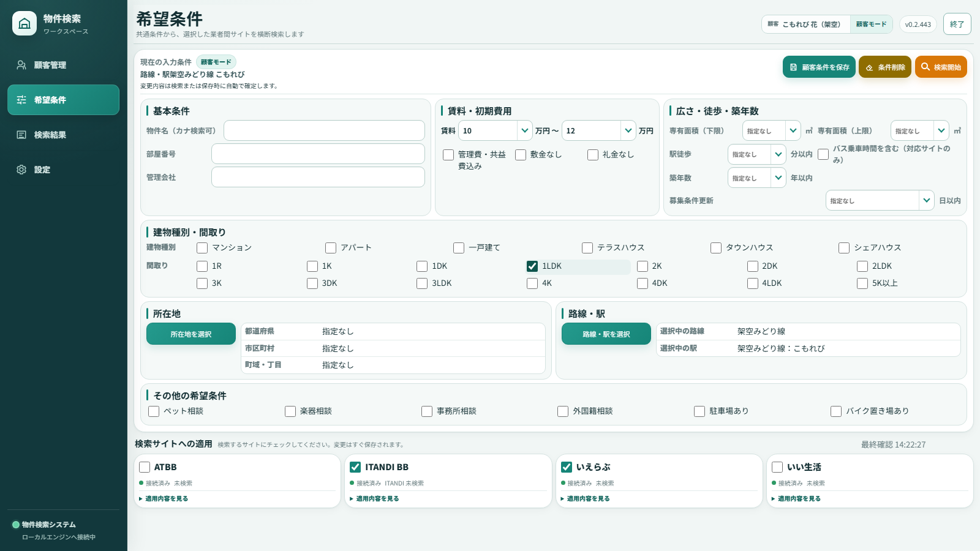Image resolution: width=980 pixels, height=551 pixels.
Task: Open the 駅徒歩 minutes dropdown
Action: 757,154
